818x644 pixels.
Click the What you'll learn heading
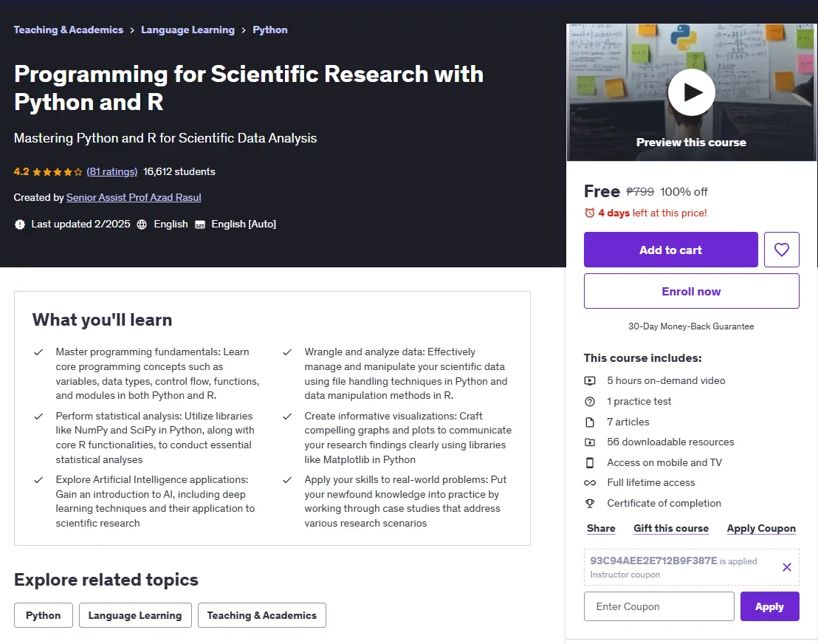[x=102, y=320]
